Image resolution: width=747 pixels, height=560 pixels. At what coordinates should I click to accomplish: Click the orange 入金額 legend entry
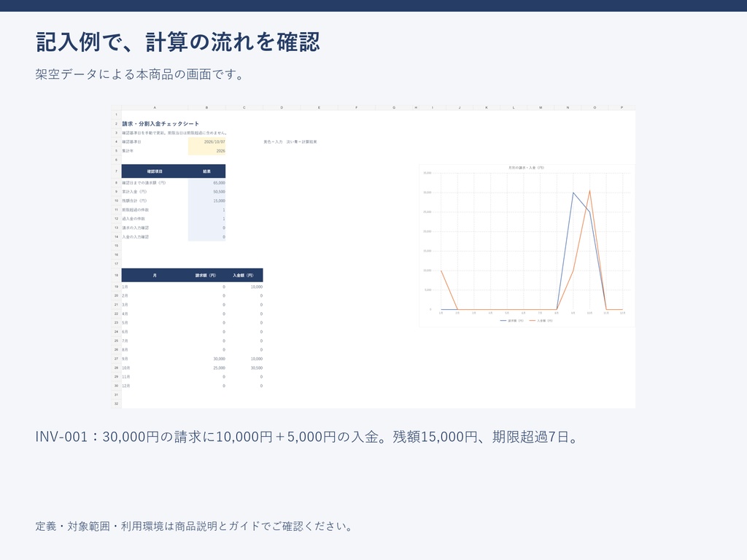coord(541,321)
